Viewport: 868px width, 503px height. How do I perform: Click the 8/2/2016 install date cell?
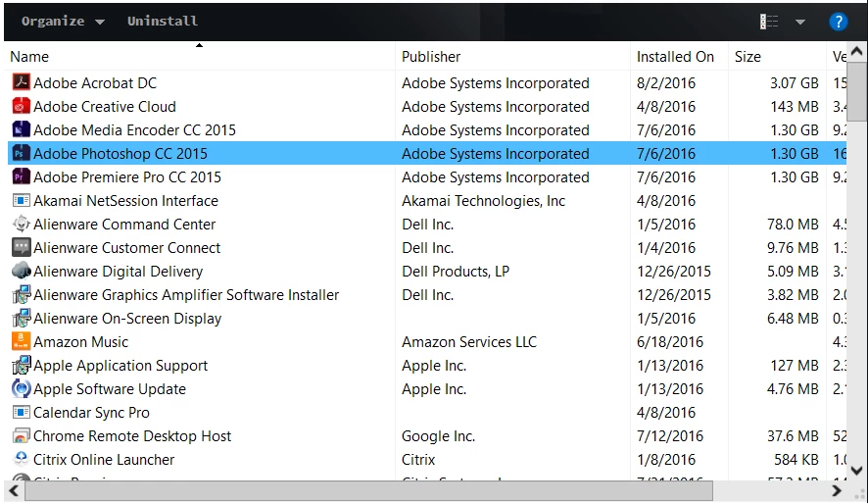click(x=666, y=83)
